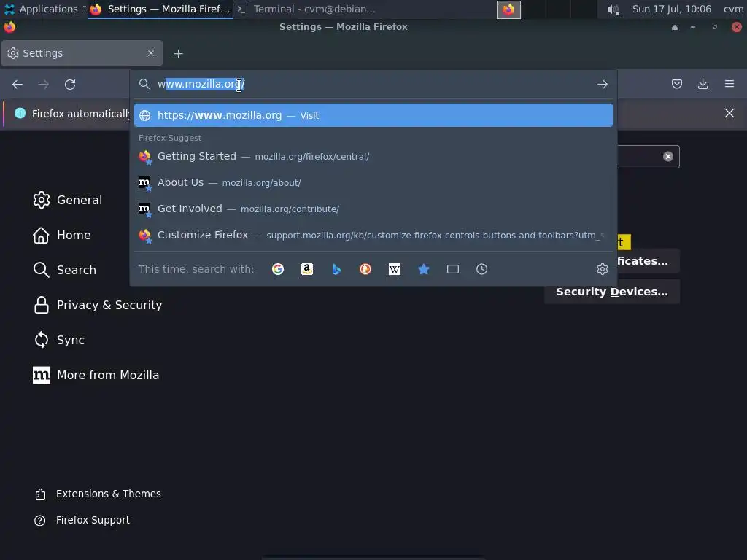Visit https://www.mozilla.org suggestion

(373, 115)
